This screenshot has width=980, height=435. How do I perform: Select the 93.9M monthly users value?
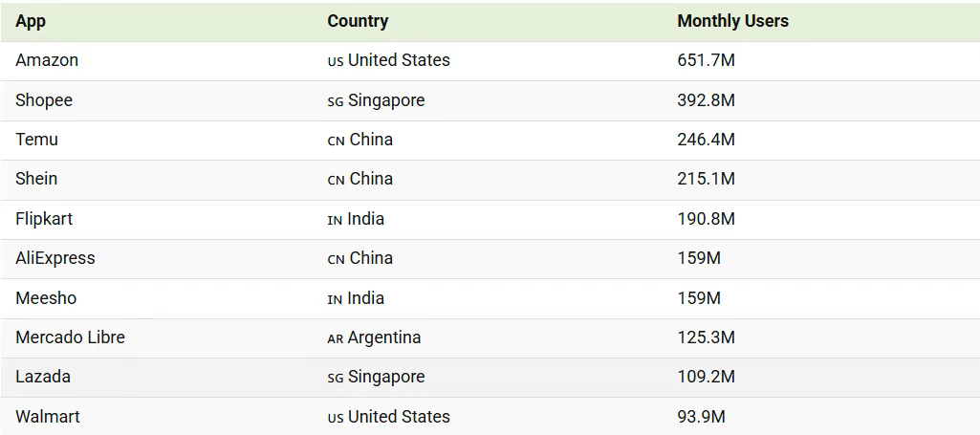pos(701,417)
